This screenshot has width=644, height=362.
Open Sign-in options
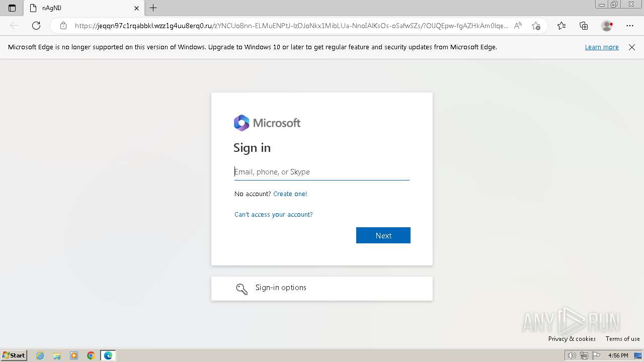click(x=322, y=289)
